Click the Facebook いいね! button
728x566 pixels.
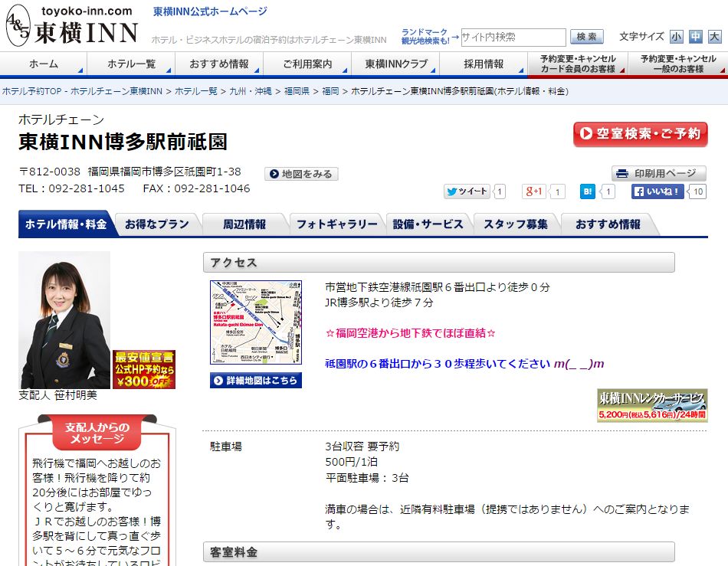[x=657, y=191]
